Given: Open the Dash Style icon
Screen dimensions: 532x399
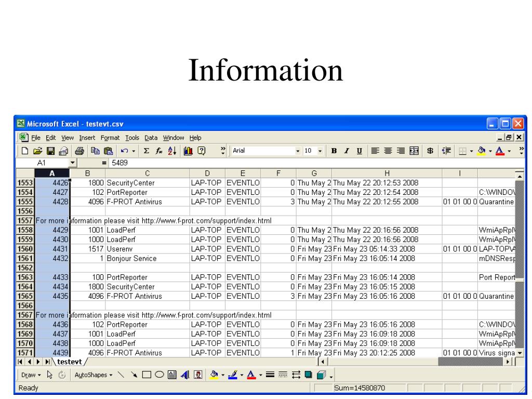Looking at the screenshot, I should tap(283, 375).
